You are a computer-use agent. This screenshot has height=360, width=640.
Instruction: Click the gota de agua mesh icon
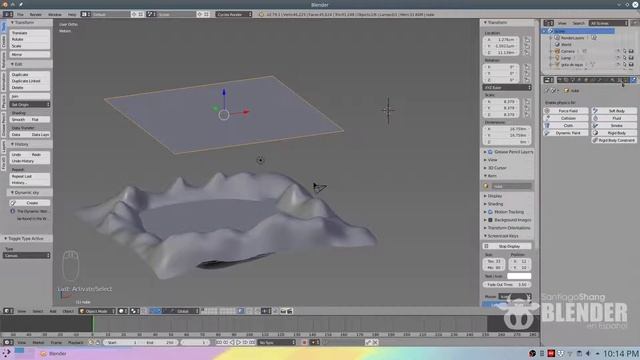pos(557,64)
